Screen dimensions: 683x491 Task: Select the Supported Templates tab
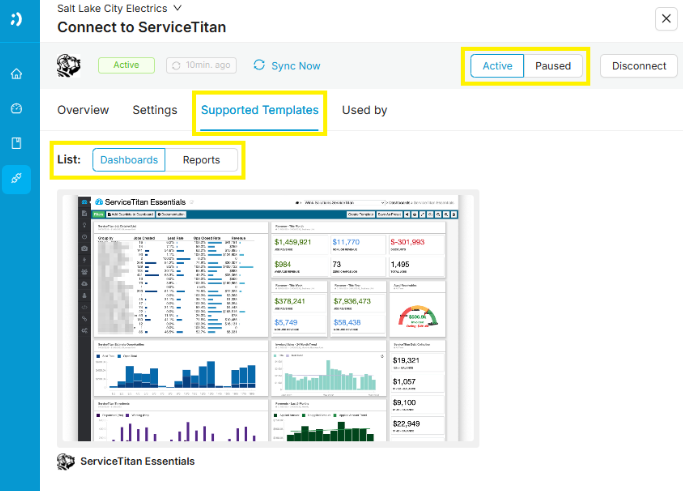[x=260, y=110]
